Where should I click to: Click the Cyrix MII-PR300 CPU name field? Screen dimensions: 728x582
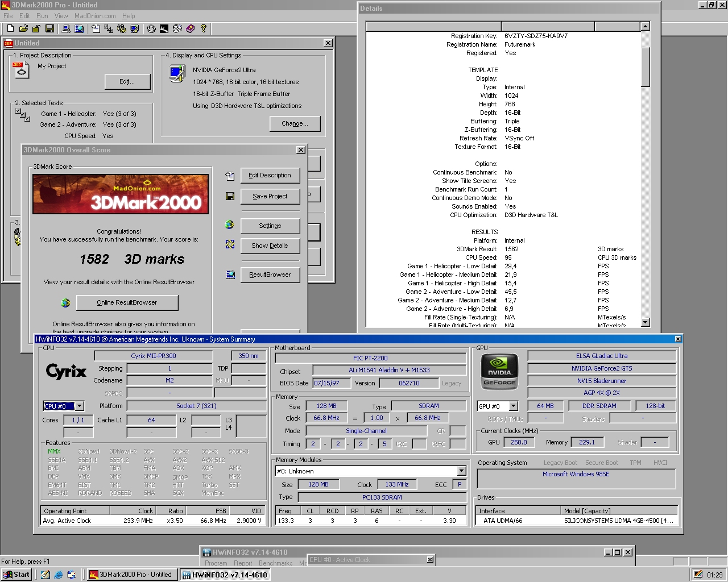[x=154, y=356]
